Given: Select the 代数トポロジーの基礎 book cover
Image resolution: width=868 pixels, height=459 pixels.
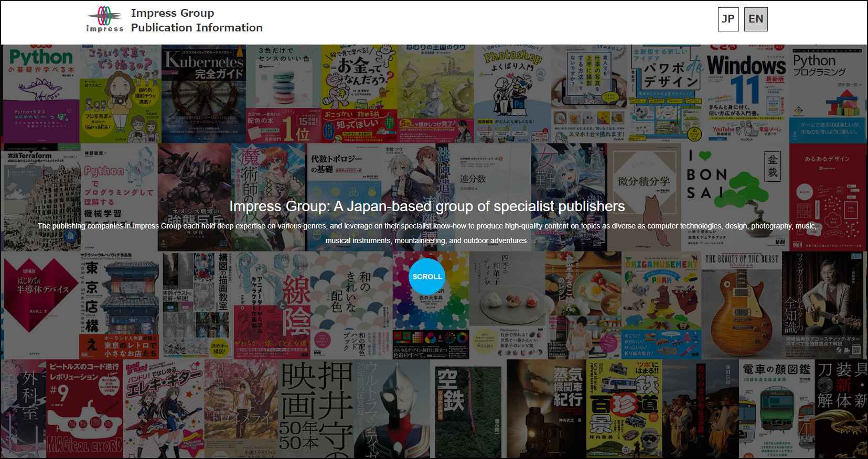Looking at the screenshot, I should [345, 198].
